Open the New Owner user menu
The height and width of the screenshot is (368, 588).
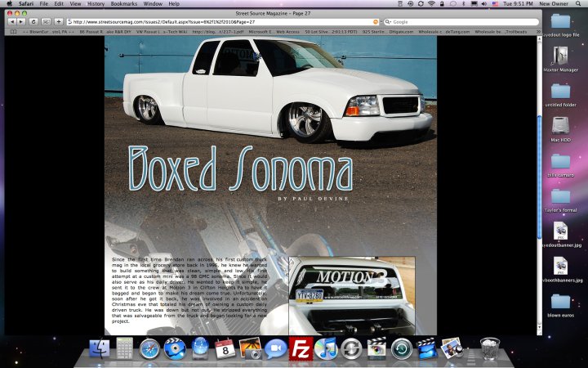[x=560, y=4]
